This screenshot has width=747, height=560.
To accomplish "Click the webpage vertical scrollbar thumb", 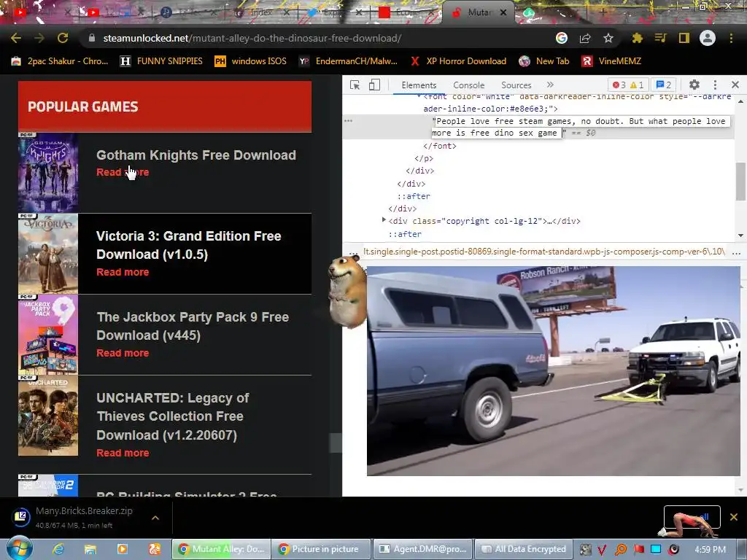I will [x=336, y=443].
